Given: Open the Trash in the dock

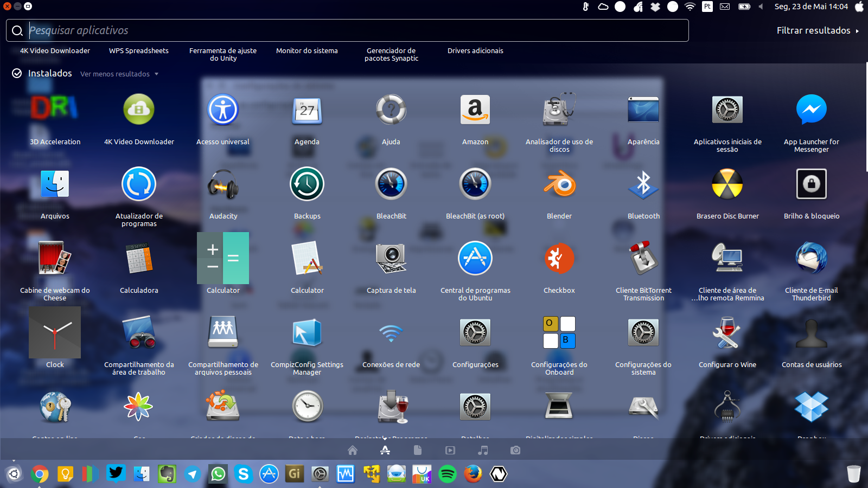Looking at the screenshot, I should [x=854, y=474].
